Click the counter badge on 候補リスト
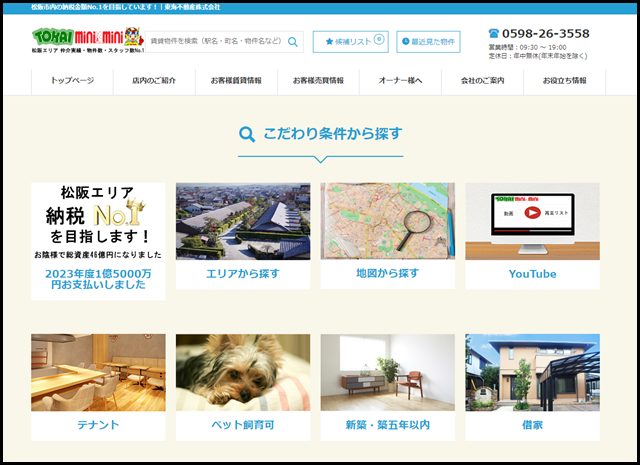This screenshot has width=640, height=465. tap(379, 40)
